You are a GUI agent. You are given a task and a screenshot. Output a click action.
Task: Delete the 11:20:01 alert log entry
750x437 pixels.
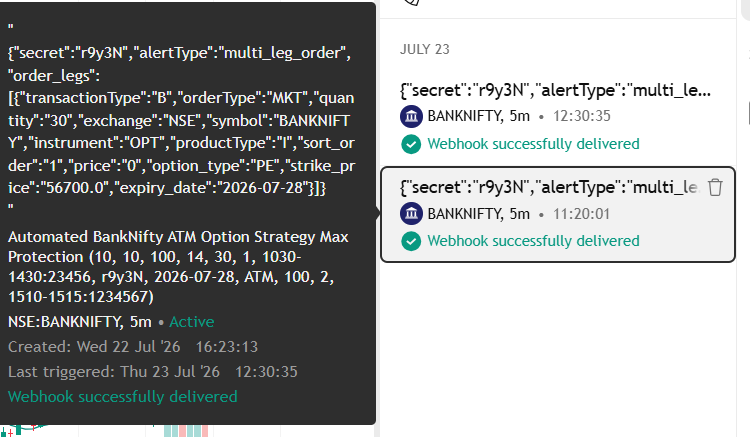[x=715, y=187]
